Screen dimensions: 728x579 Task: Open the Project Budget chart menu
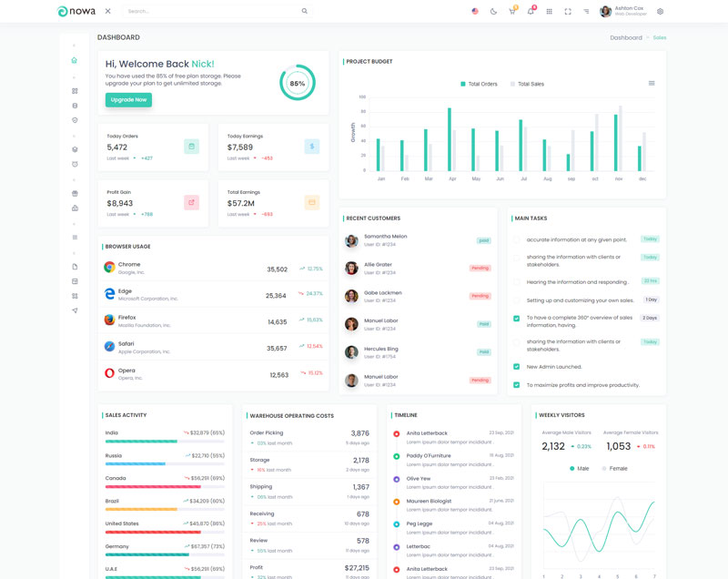pyautogui.click(x=652, y=84)
